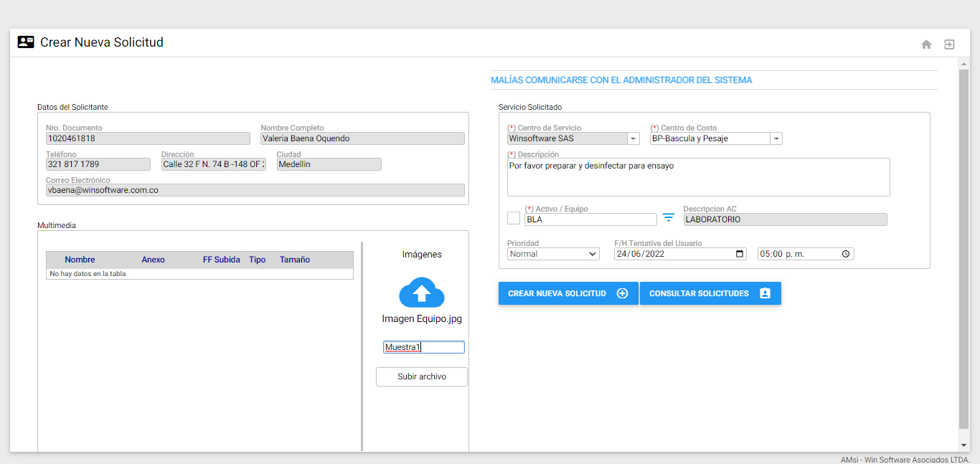Open the Centro de Servicio dropdown arrow
Screen dimensions: 980x464
tap(633, 138)
